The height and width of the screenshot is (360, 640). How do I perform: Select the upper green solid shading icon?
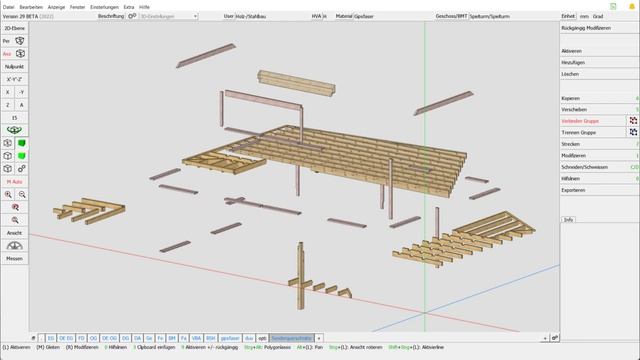pyautogui.click(x=22, y=143)
